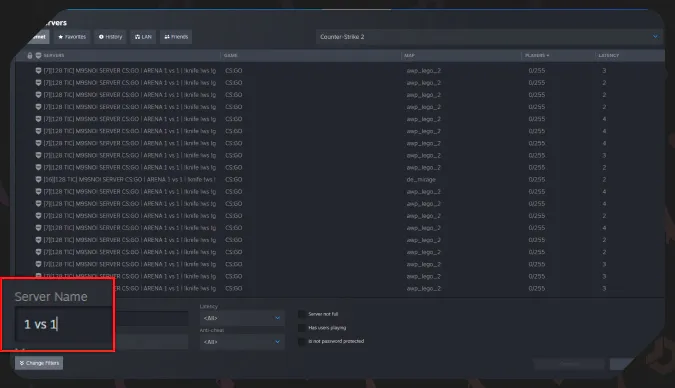Expand the Latency filter dropdown
The height and width of the screenshot is (388, 675).
click(x=242, y=318)
